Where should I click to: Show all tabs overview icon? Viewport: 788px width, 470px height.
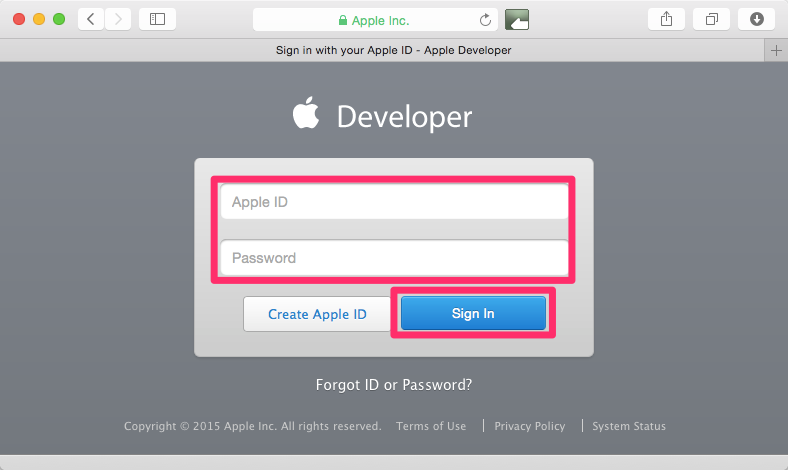pos(711,20)
